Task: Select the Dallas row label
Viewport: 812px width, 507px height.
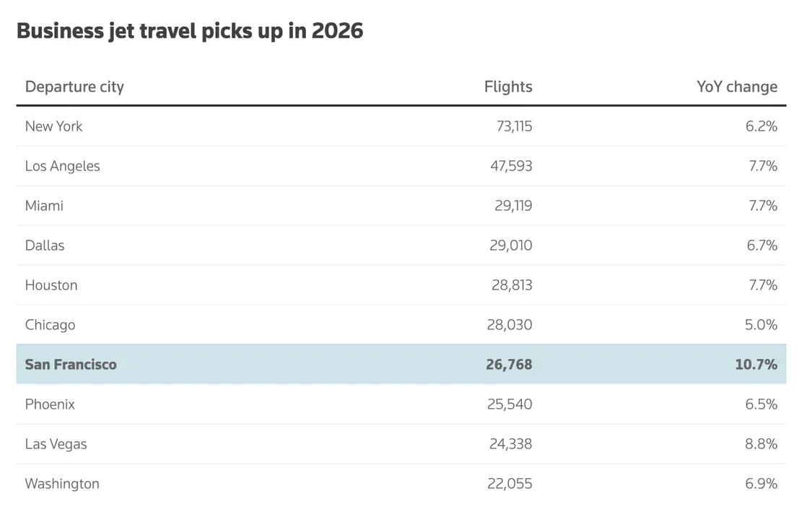Action: [45, 246]
